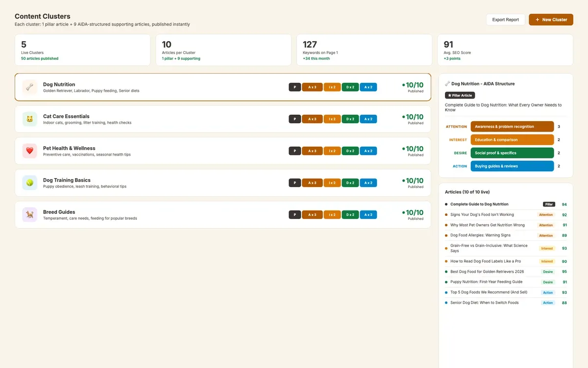Click the Breed Guides dog icon

pos(29,215)
